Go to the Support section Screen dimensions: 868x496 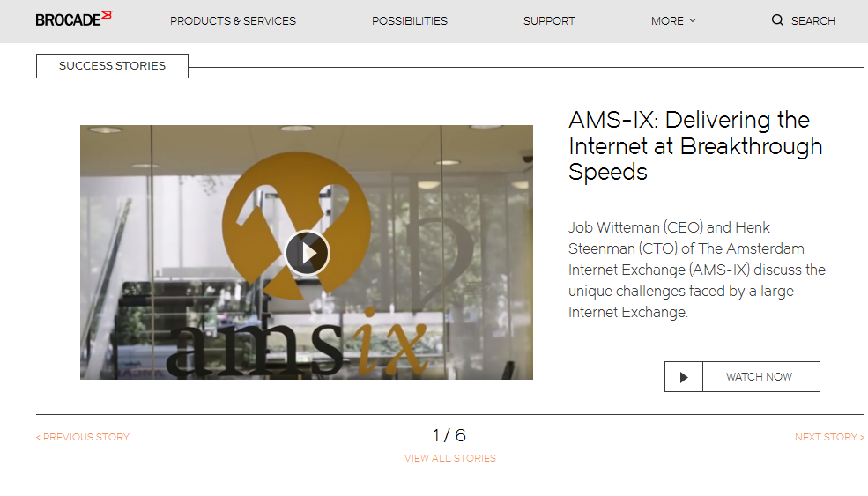click(549, 20)
